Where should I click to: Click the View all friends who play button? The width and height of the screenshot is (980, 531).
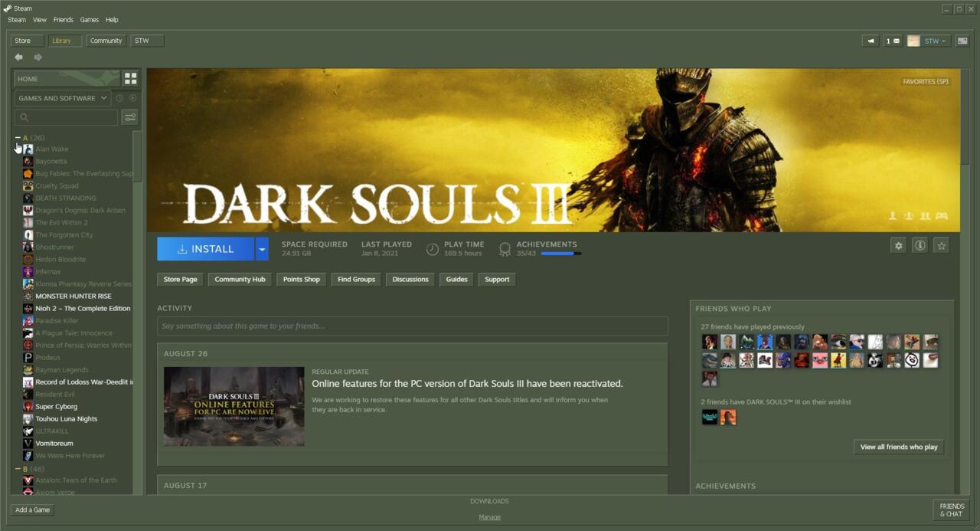(x=898, y=447)
